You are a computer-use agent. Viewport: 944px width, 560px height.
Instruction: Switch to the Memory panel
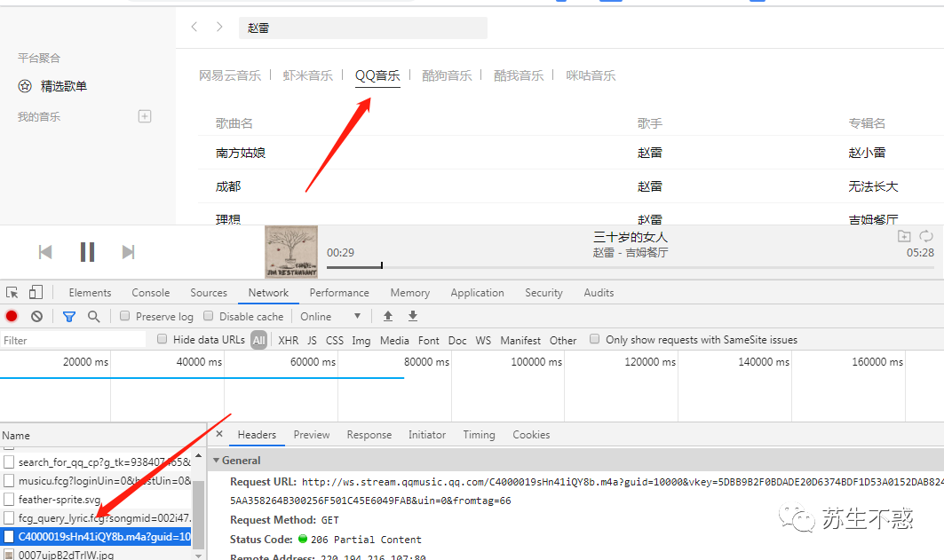[x=410, y=293]
